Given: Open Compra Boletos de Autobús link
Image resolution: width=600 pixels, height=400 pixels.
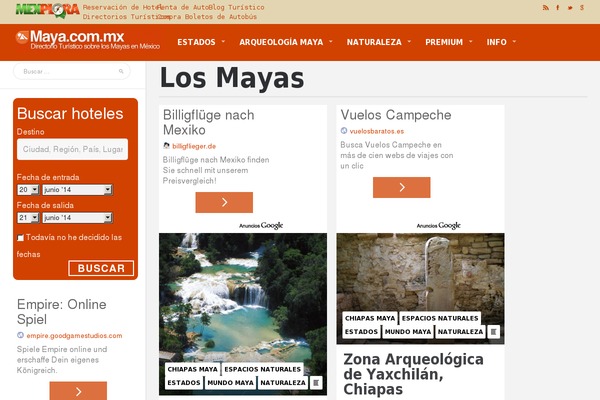Looking at the screenshot, I should click(x=209, y=17).
